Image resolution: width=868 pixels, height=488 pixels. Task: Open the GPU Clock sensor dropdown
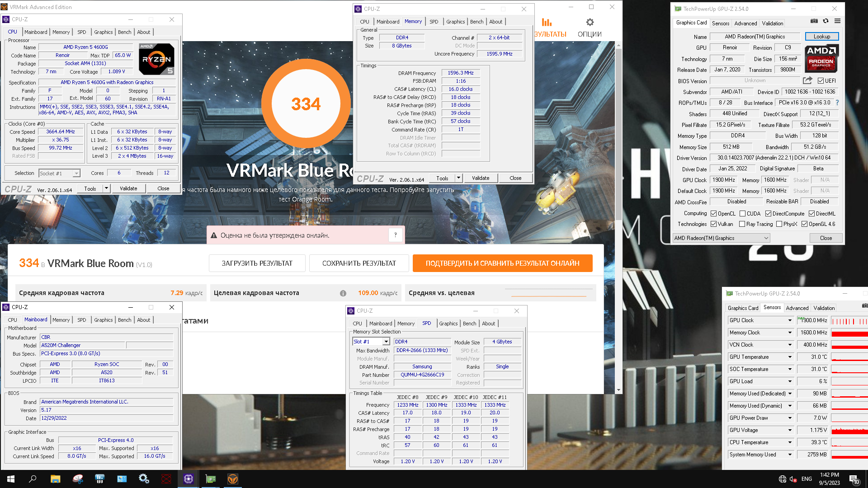coord(790,320)
